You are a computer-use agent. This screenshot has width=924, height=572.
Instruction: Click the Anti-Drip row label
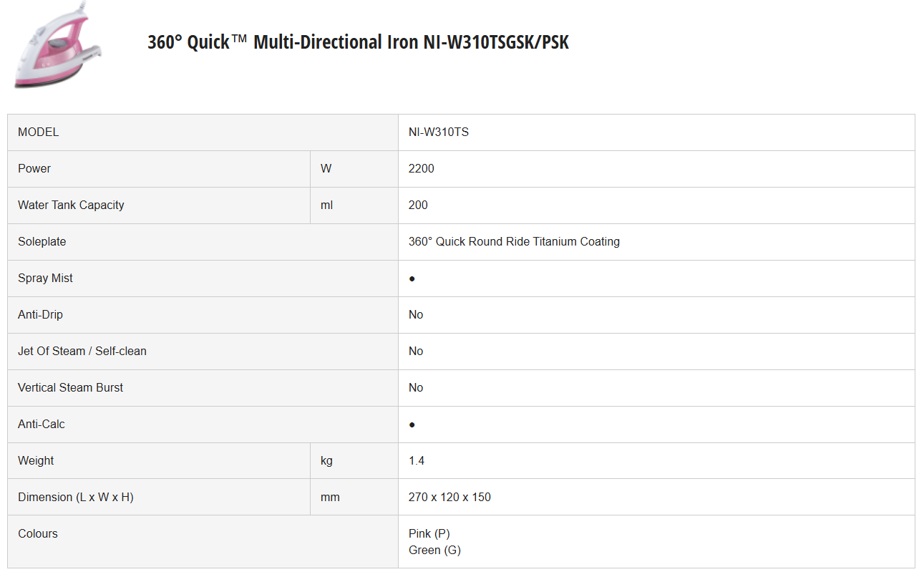[40, 315]
